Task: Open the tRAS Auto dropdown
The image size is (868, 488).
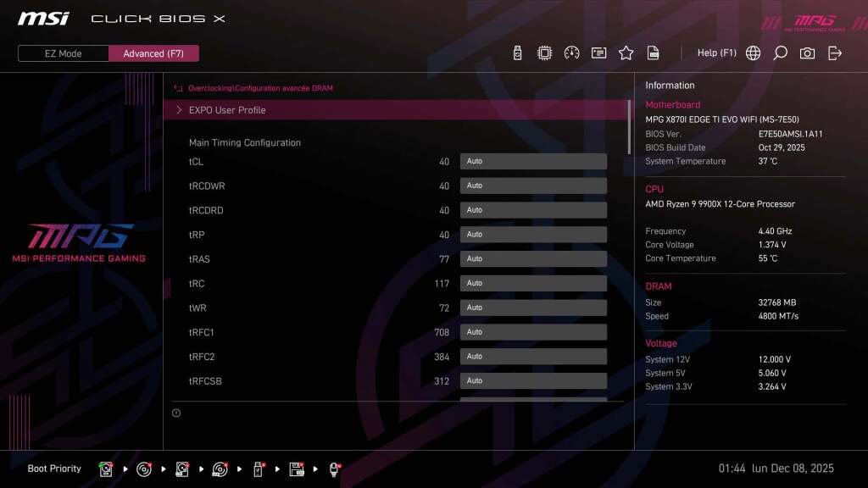Action: [x=533, y=258]
